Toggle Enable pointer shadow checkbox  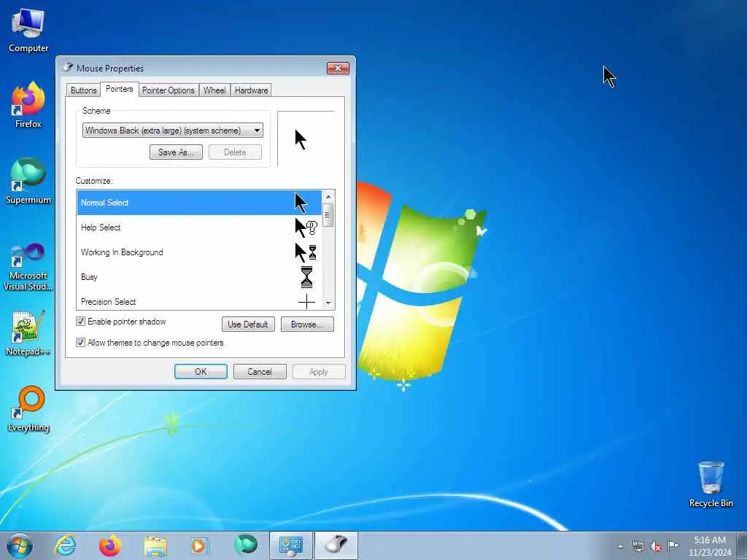(x=80, y=322)
